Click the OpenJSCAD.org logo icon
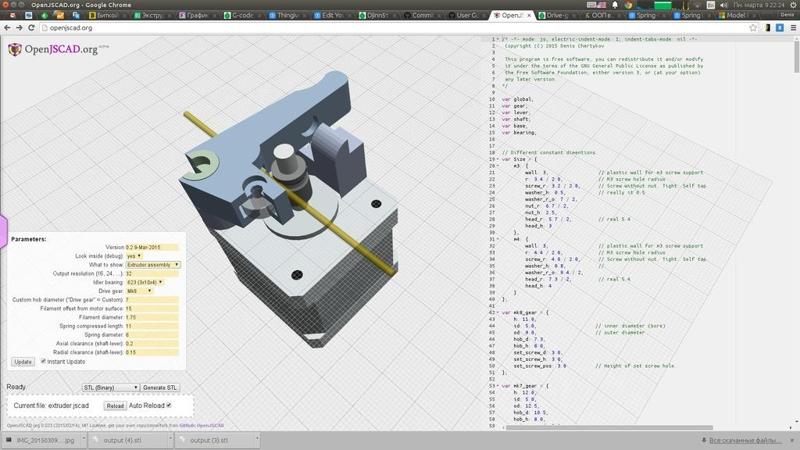 click(15, 50)
